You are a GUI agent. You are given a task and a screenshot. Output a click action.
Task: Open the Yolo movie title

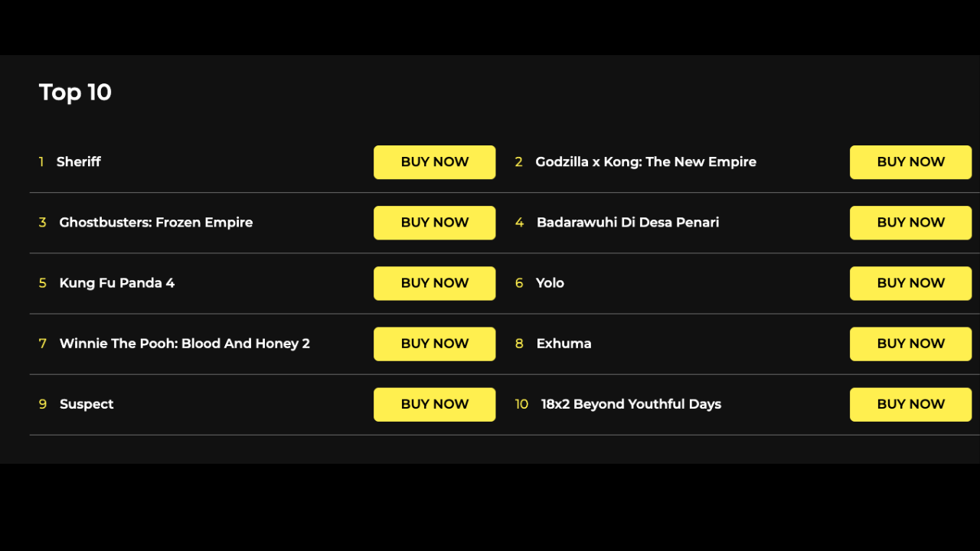pyautogui.click(x=550, y=282)
